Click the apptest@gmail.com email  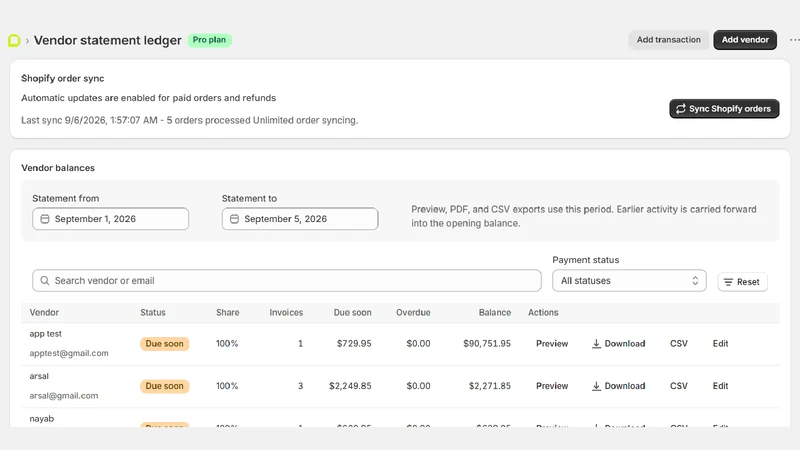69,353
